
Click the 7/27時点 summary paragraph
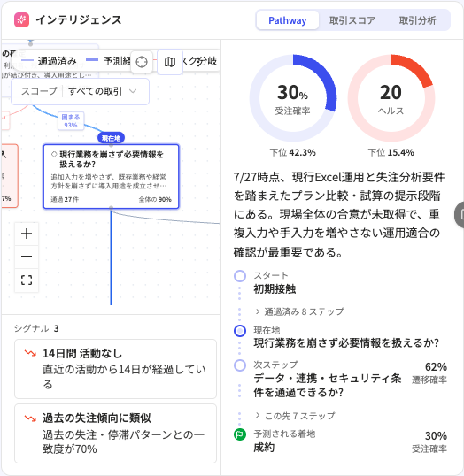click(x=339, y=214)
